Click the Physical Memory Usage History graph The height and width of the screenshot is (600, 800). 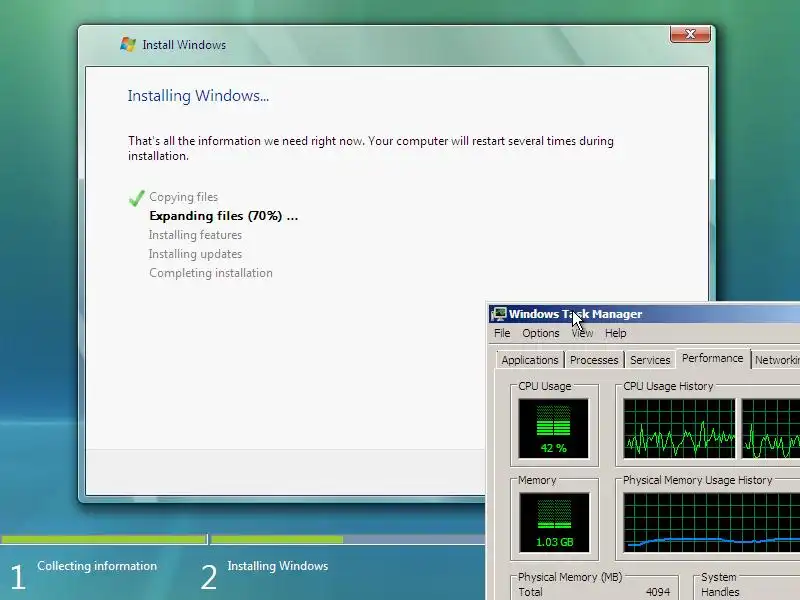711,522
